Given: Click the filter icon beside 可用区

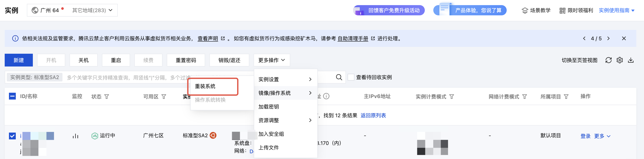Looking at the screenshot, I should pos(164,97).
